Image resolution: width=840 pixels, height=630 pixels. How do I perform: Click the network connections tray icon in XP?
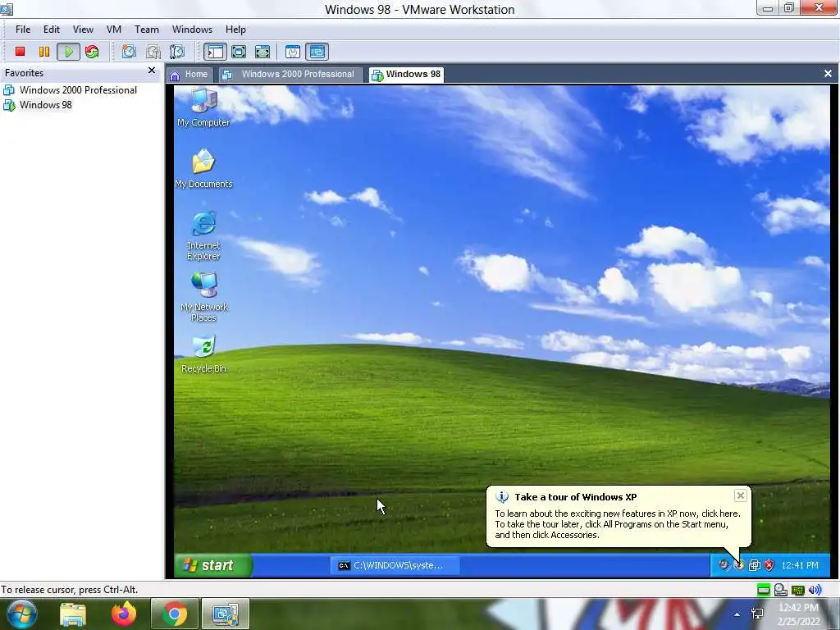point(755,565)
